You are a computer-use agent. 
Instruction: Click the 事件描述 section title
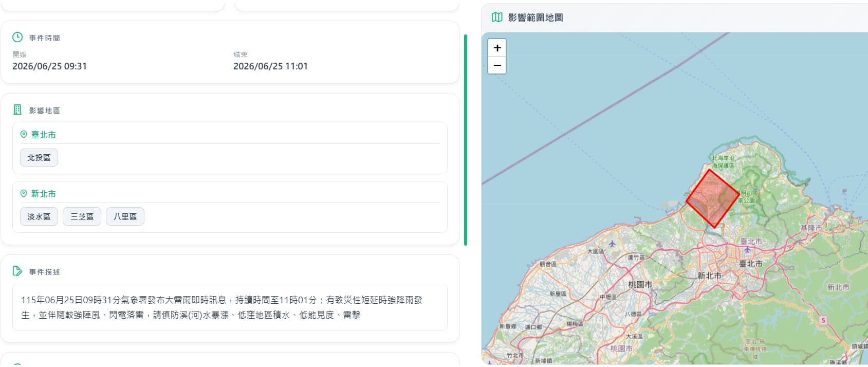click(45, 272)
